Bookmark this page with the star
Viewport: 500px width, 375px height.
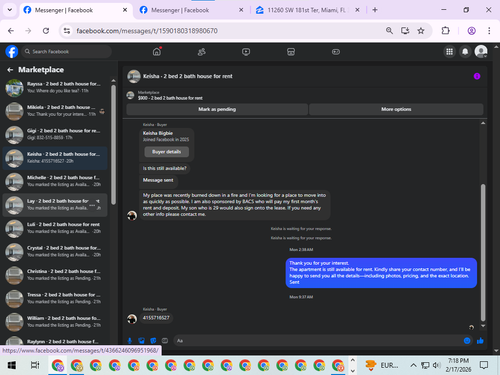[421, 31]
